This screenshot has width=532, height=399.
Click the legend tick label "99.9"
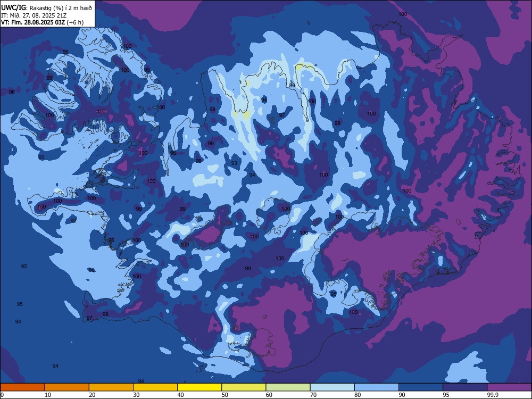(493, 395)
